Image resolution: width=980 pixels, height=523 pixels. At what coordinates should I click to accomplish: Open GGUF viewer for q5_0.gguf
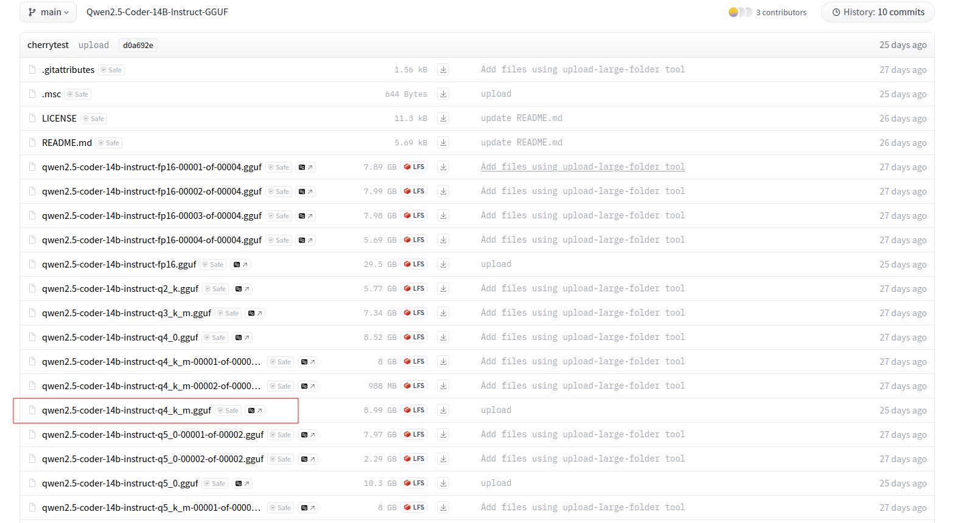click(x=242, y=483)
